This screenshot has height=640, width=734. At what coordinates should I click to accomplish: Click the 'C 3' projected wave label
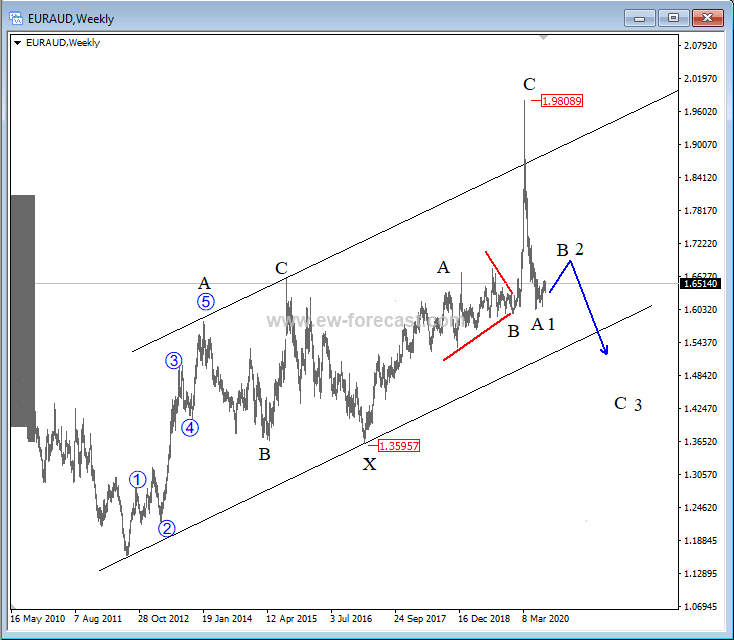pos(627,404)
